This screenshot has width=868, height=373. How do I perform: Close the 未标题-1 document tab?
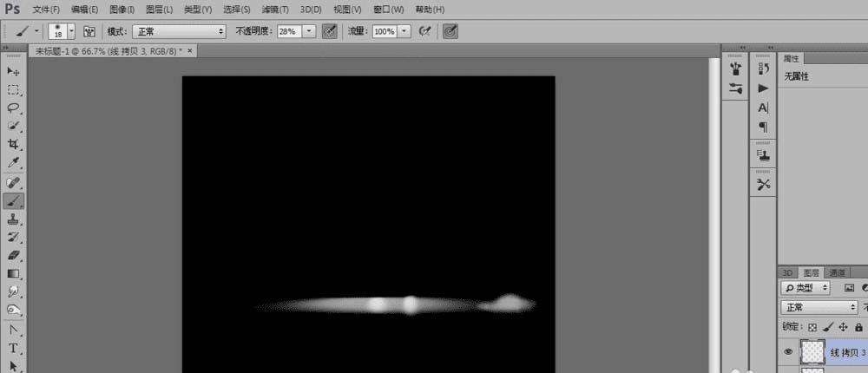point(190,51)
